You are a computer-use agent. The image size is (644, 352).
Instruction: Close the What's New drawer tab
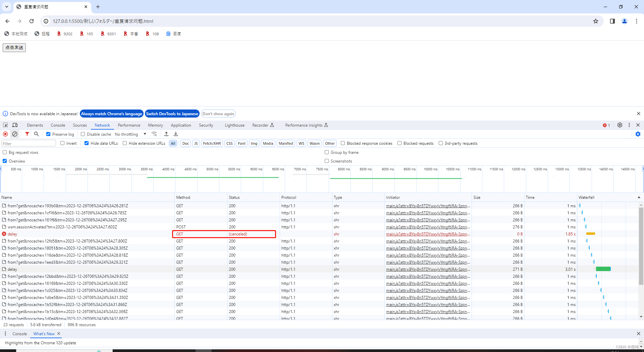click(59, 334)
